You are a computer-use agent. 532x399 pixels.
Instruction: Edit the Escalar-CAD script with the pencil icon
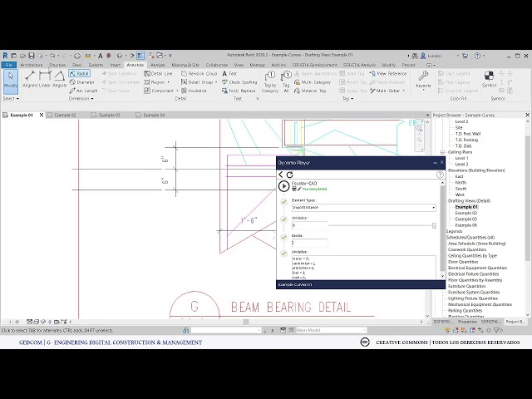tap(299, 189)
